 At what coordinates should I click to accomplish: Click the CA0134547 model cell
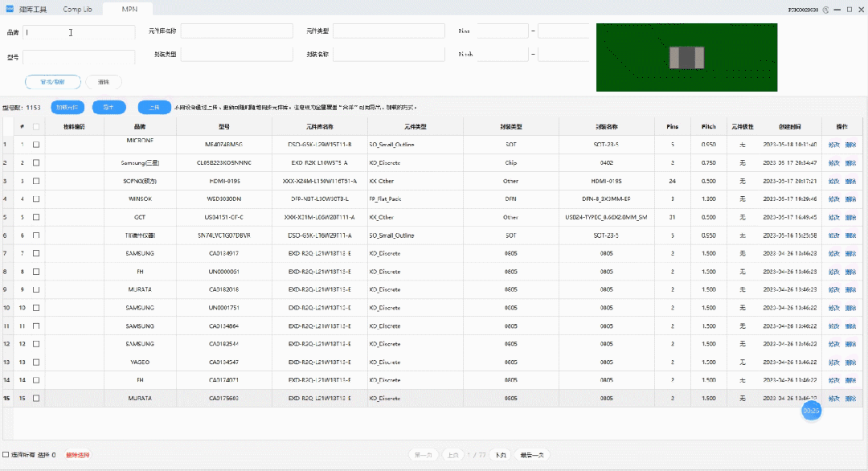point(224,362)
